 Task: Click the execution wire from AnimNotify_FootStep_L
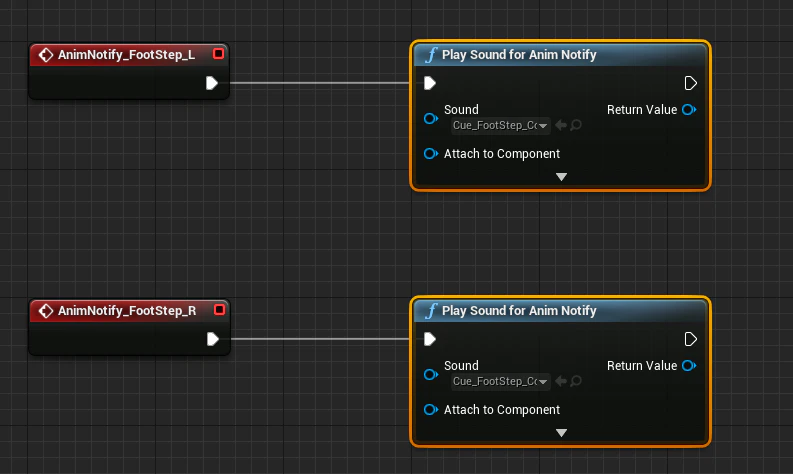(319, 83)
